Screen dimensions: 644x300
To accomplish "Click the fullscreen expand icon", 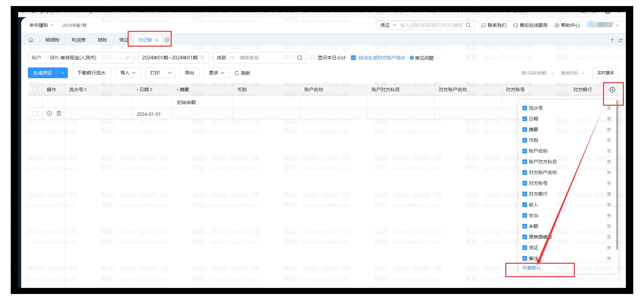I will 620,41.
